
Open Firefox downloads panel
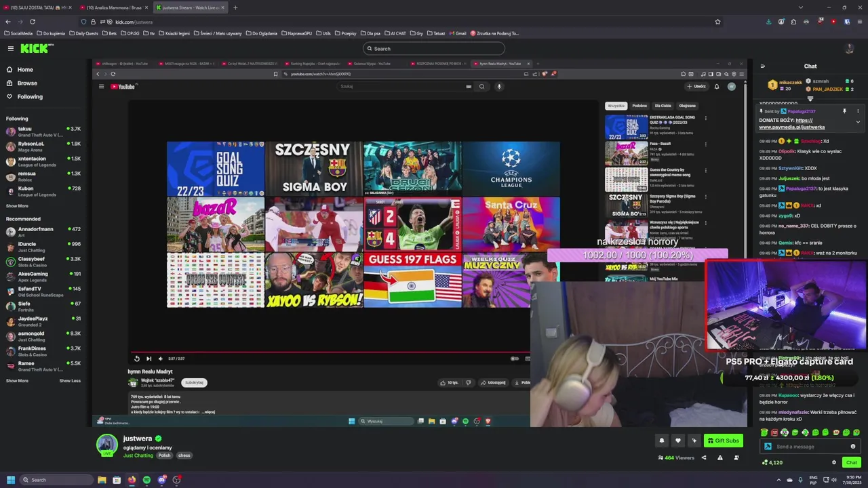click(768, 22)
